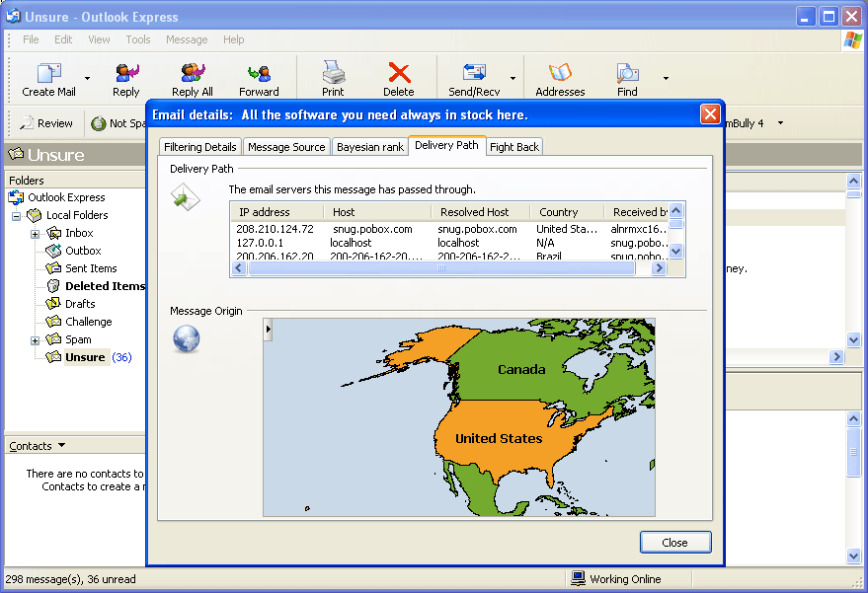Forward the message using Forward icon

[259, 74]
